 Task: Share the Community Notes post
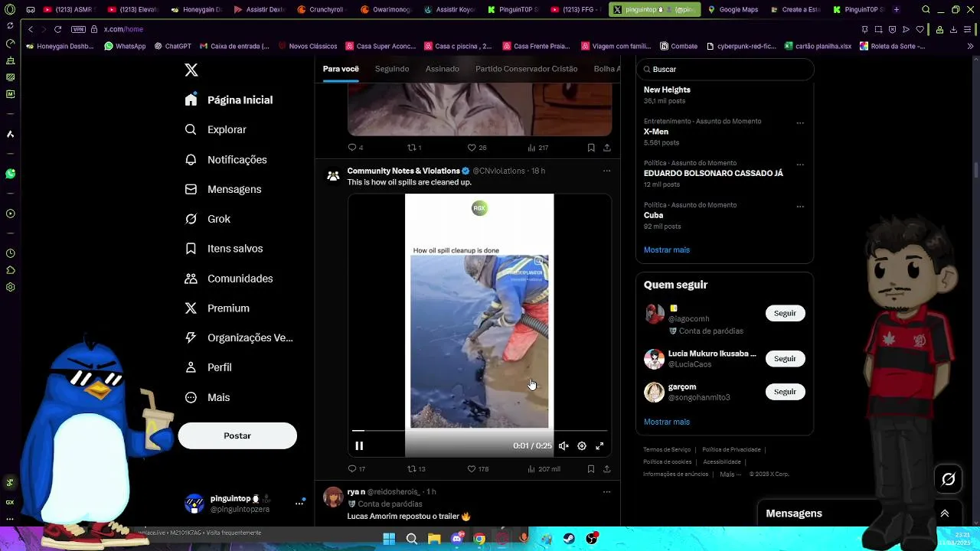607,469
